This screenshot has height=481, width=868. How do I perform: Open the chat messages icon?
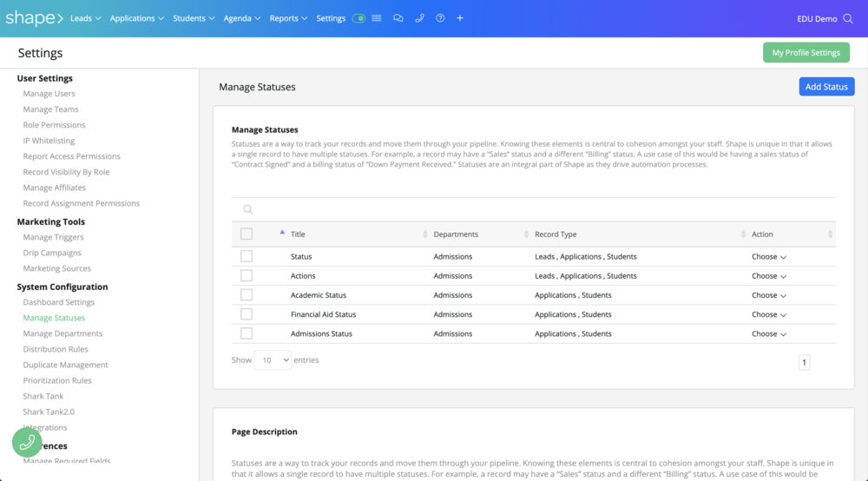[x=398, y=18]
